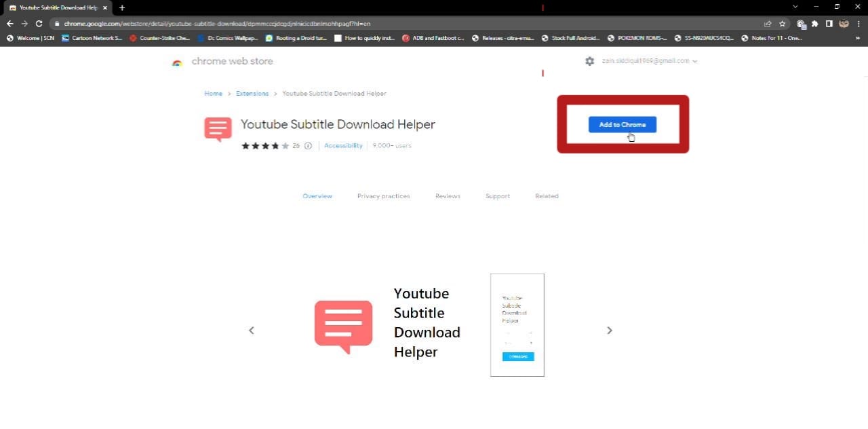The image size is (868, 429).
Task: Click the extension icon left of the puzzle piece
Action: (x=801, y=23)
